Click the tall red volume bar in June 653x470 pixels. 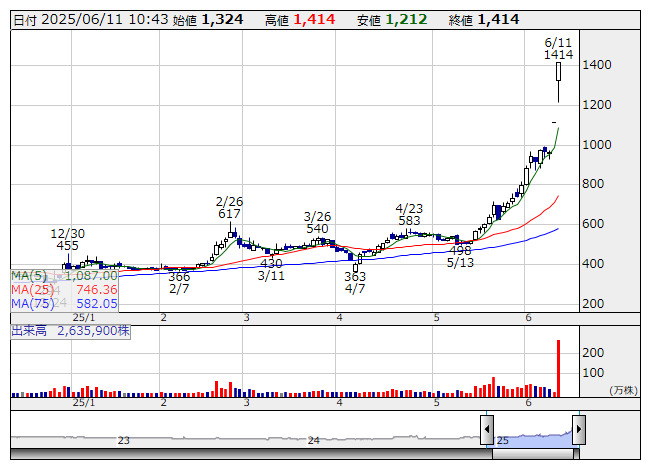(558, 367)
